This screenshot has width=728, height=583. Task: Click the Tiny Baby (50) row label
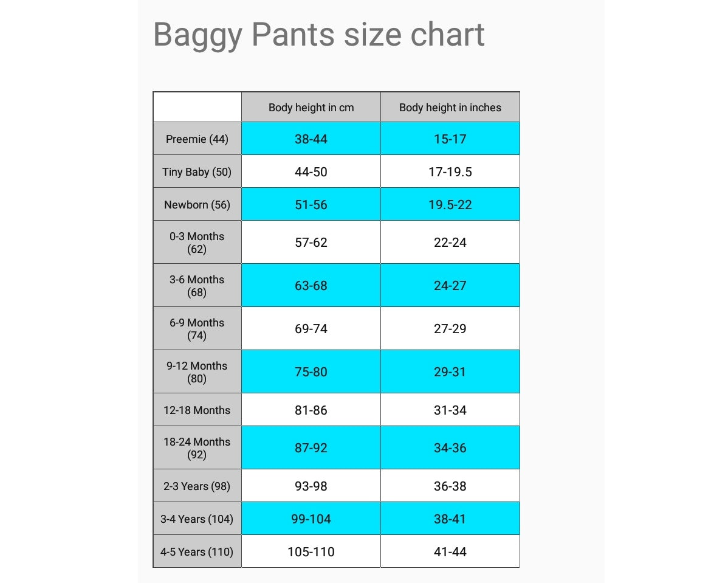197,172
